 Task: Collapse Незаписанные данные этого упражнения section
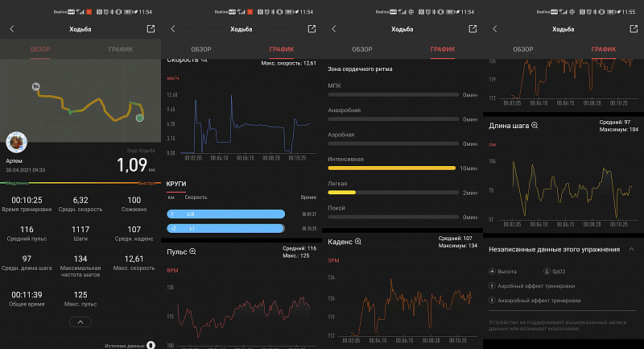(x=632, y=249)
